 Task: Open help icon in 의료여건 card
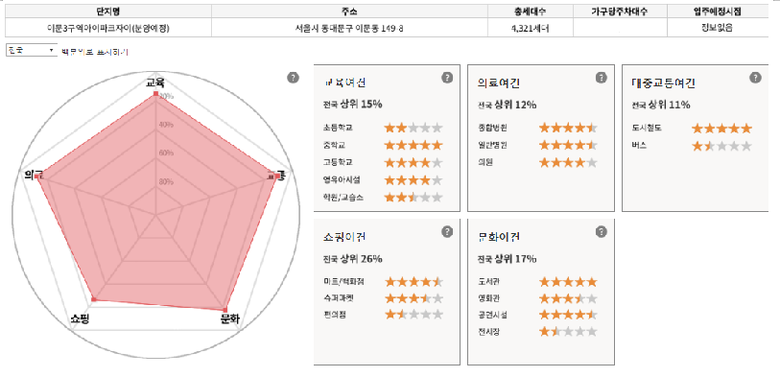click(601, 78)
